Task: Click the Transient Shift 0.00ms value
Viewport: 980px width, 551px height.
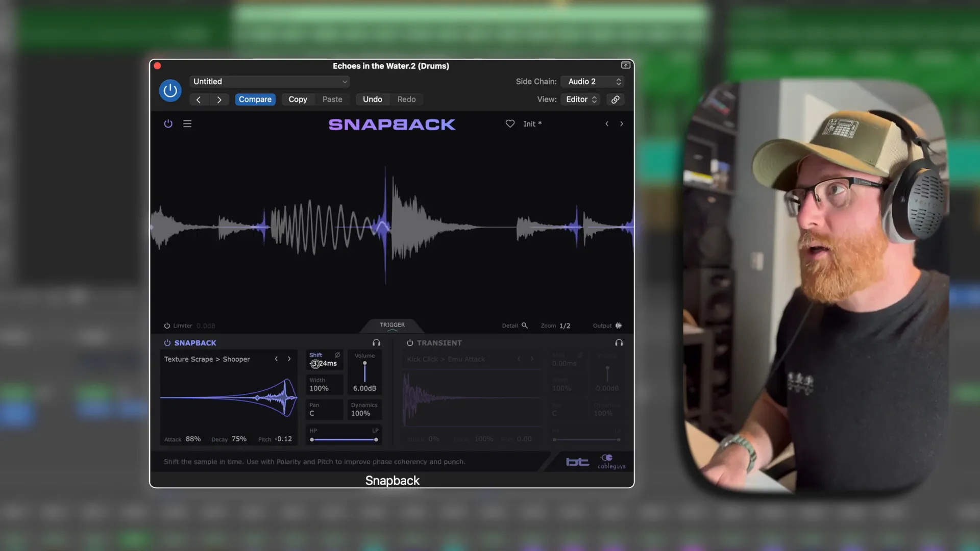Action: 564,364
